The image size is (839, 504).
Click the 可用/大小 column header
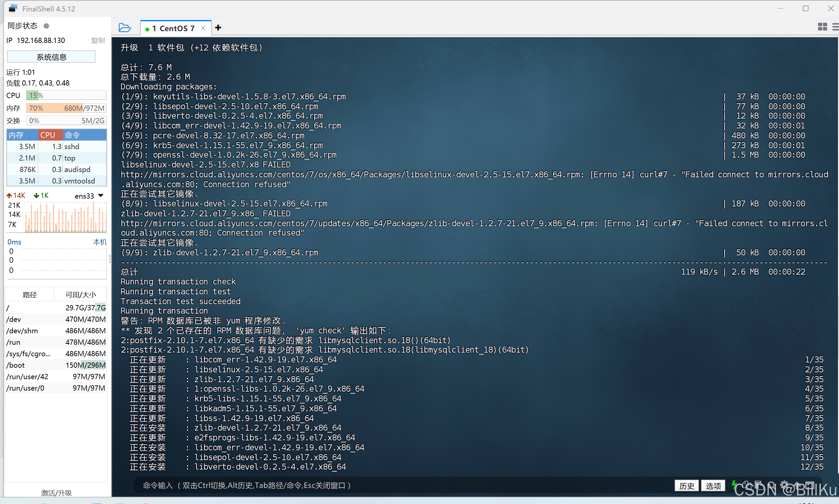tap(81, 295)
